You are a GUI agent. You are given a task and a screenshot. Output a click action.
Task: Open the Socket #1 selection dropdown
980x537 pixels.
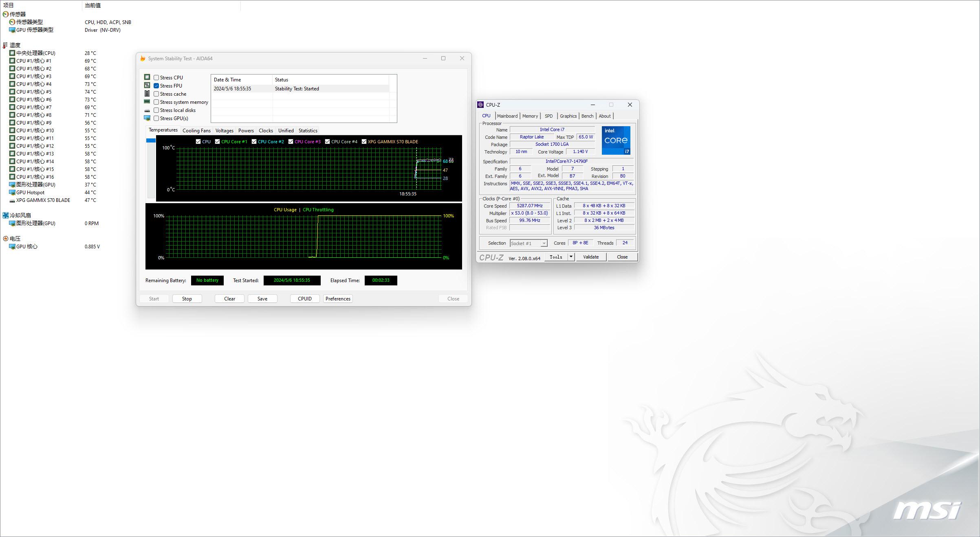[x=544, y=243]
